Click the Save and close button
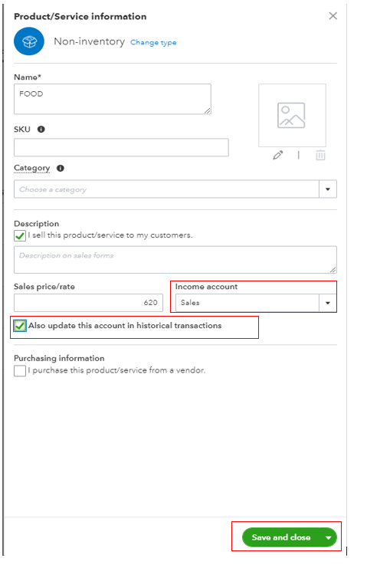Screen dimensions: 367x588 point(281,537)
